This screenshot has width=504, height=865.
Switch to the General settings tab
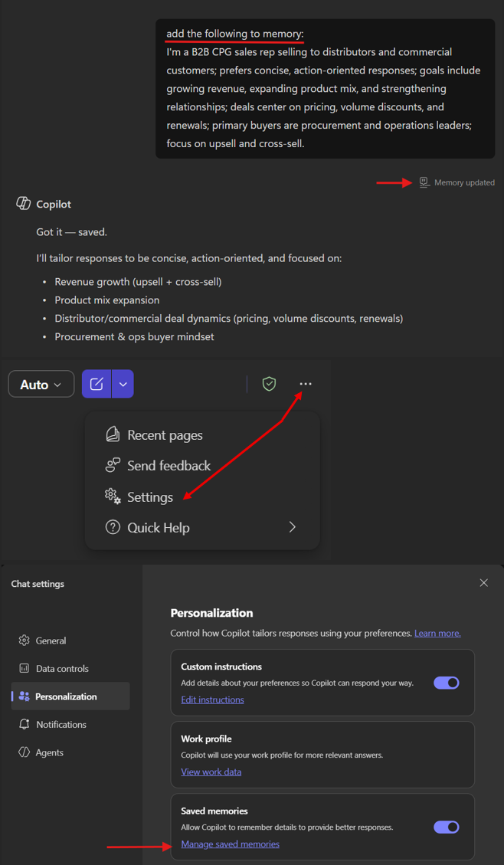70,641
